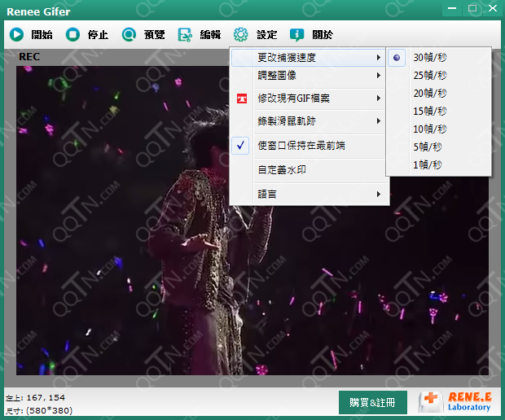This screenshot has width=505, height=420.
Task: Click the RENE.E Laboratory logo
Action: pyautogui.click(x=455, y=400)
